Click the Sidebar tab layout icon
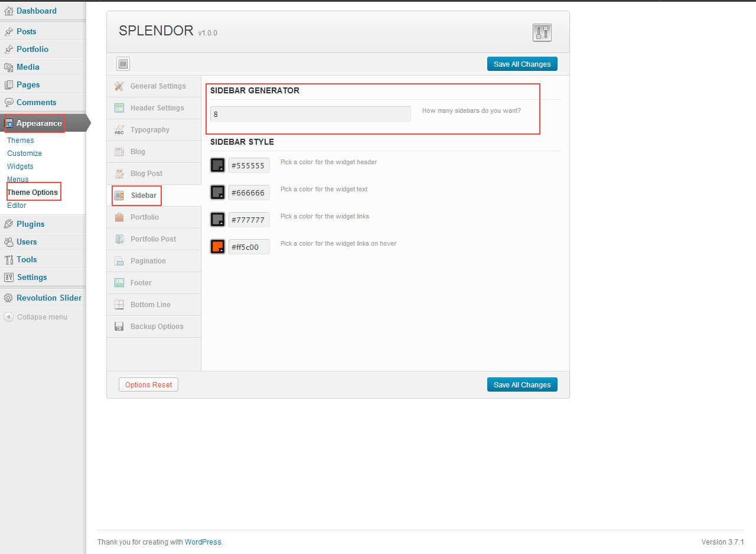This screenshot has height=554, width=756. coord(119,195)
